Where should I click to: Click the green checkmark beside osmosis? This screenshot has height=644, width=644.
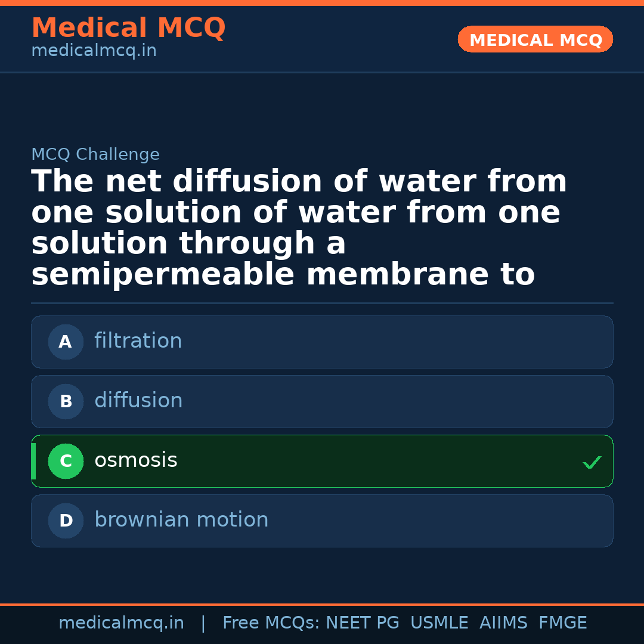(592, 462)
